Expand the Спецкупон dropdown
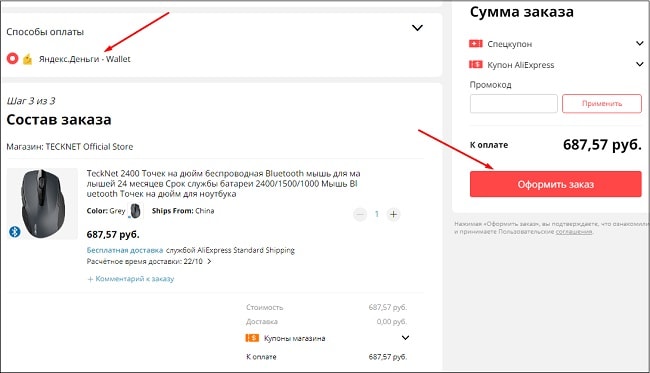This screenshot has width=650, height=373. 640,43
